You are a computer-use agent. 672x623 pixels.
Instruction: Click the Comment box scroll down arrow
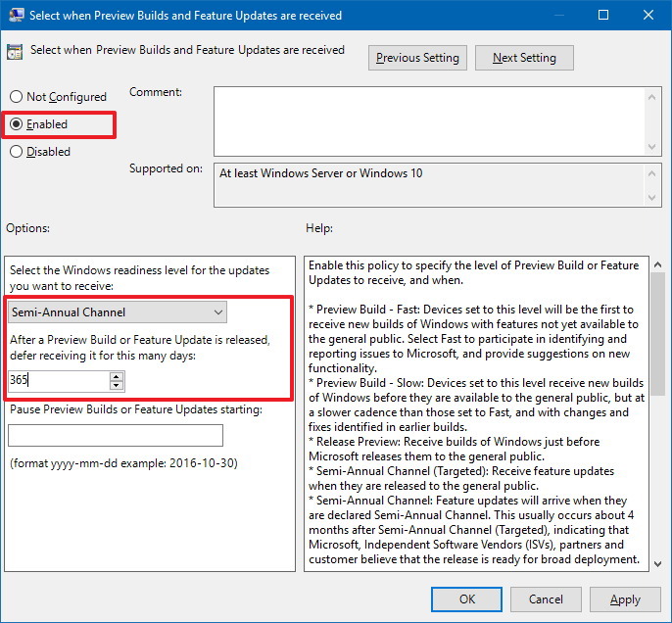tap(651, 147)
